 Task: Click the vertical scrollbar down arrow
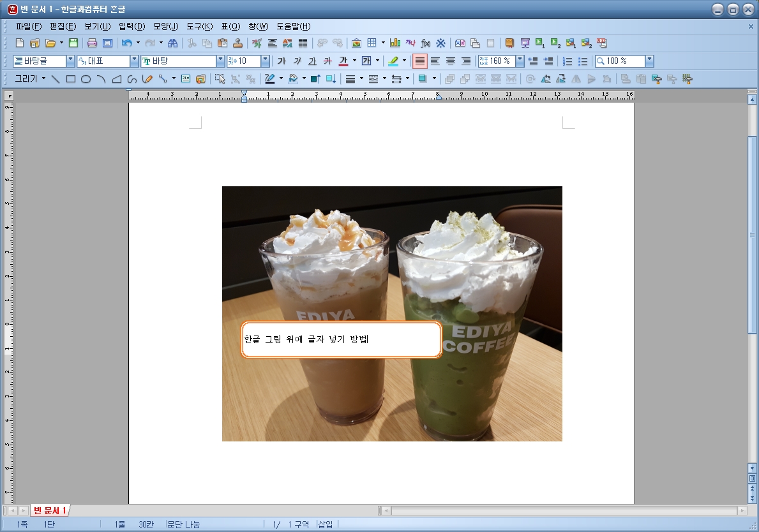[x=752, y=468]
